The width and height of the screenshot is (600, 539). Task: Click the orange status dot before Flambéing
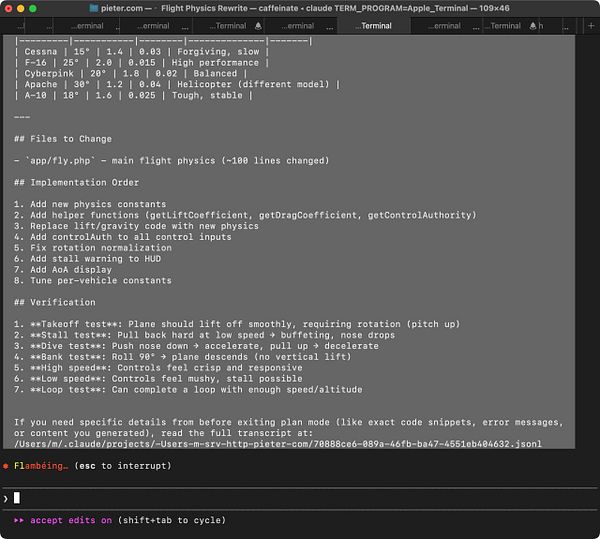coord(6,466)
